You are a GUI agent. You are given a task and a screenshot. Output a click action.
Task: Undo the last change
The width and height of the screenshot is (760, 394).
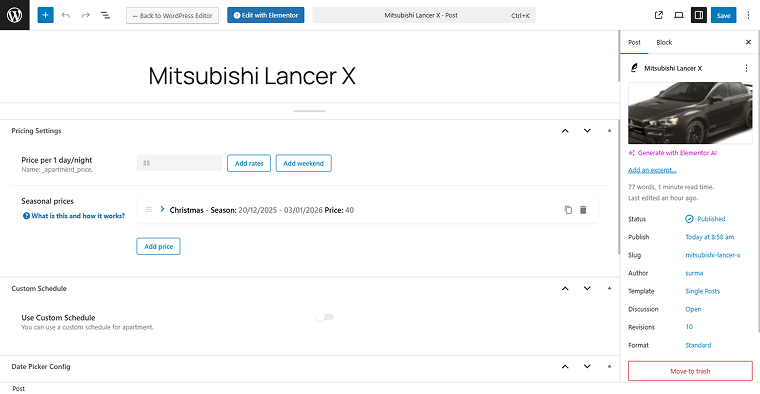[x=66, y=16]
